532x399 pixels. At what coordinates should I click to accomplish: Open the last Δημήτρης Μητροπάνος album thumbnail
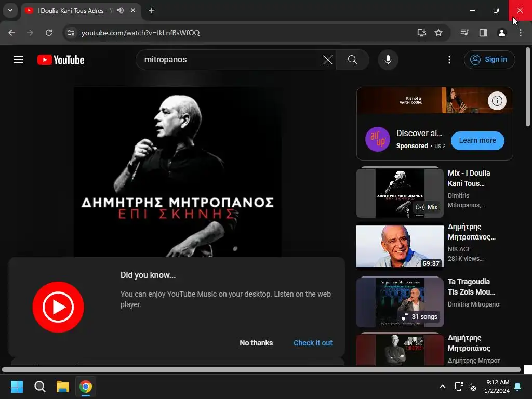(400, 350)
